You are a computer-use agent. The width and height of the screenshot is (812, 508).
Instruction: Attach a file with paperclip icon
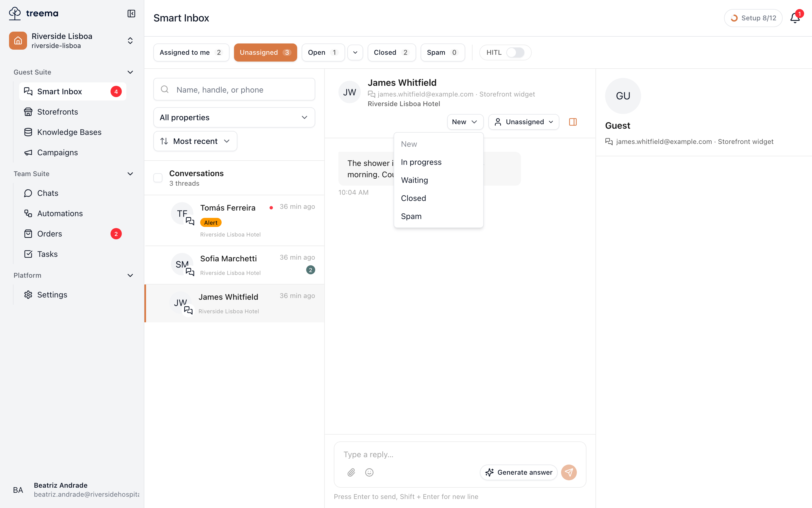pyautogui.click(x=351, y=472)
